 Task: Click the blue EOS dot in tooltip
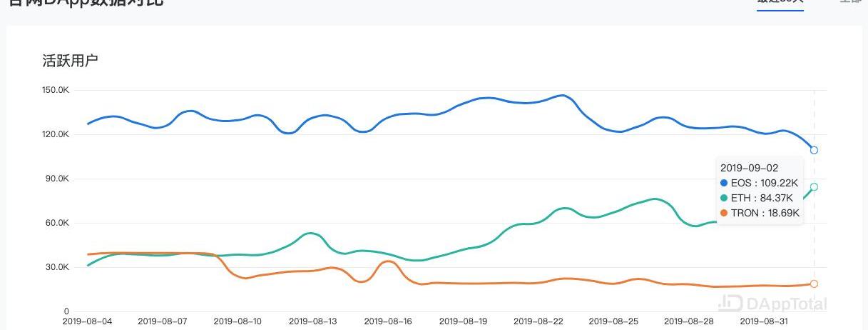[725, 183]
